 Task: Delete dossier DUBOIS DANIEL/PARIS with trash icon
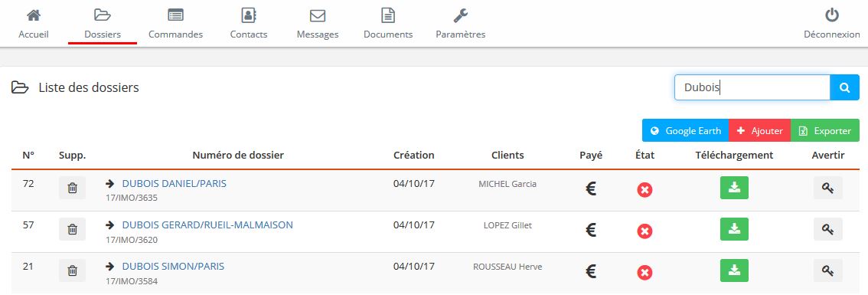pos(72,188)
